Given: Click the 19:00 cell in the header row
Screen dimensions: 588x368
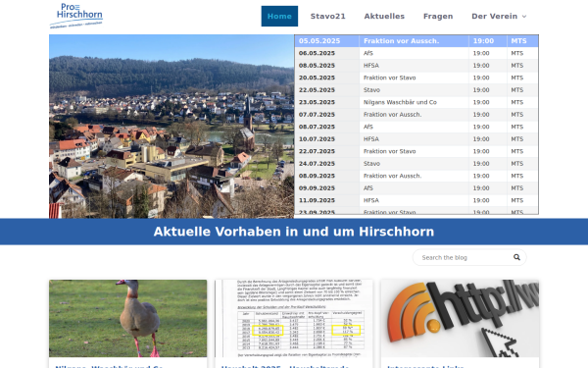Looking at the screenshot, I should coord(488,41).
